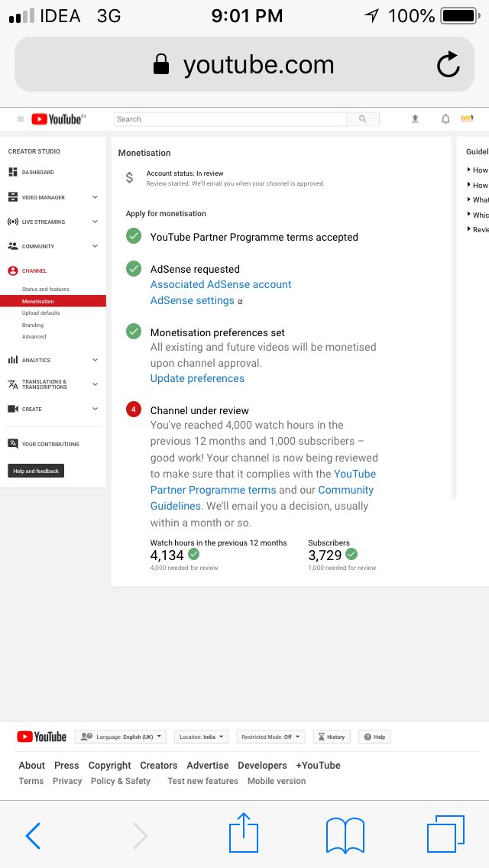Open Community Guidelines link
The image size is (489, 868).
[262, 497]
